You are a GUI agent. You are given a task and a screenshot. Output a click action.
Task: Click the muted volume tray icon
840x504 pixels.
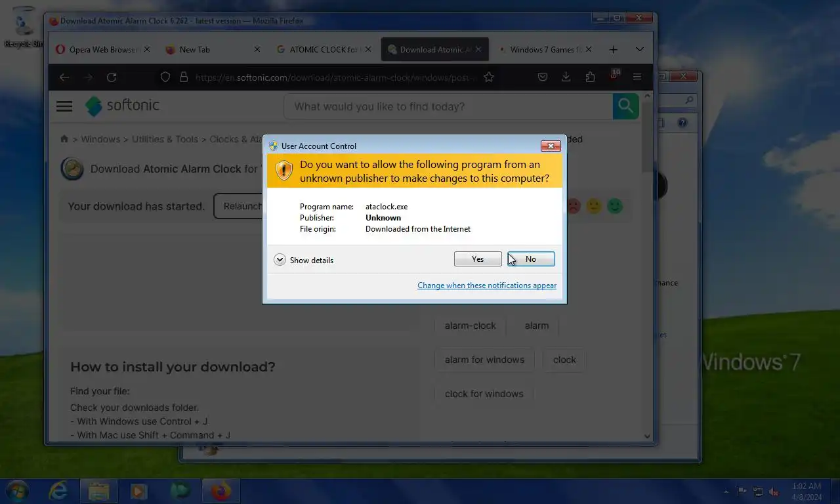click(x=774, y=492)
